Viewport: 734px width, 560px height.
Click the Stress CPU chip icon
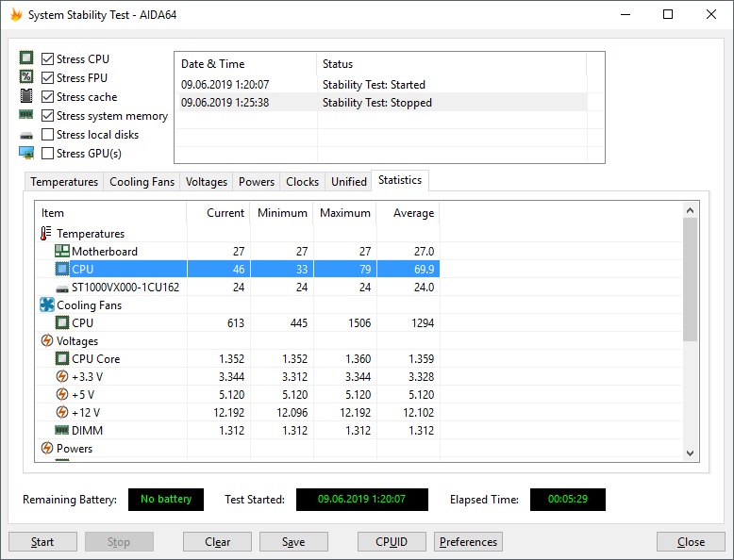pos(26,58)
